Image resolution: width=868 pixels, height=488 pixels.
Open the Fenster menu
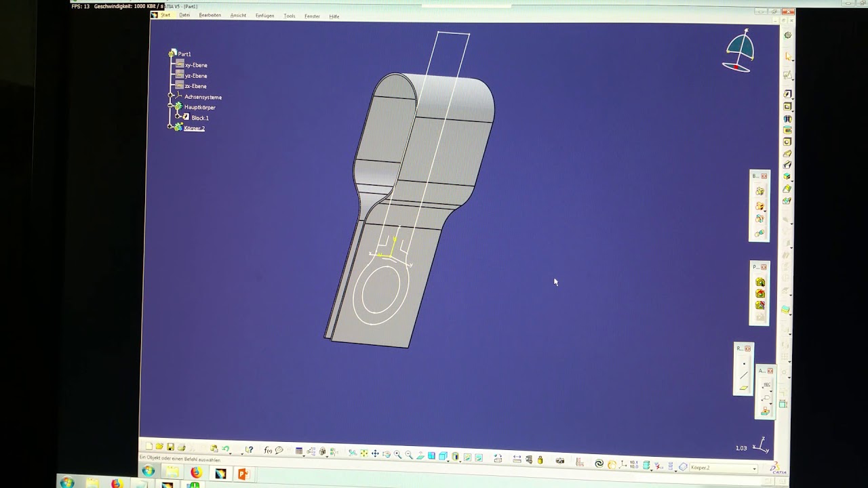pyautogui.click(x=312, y=16)
